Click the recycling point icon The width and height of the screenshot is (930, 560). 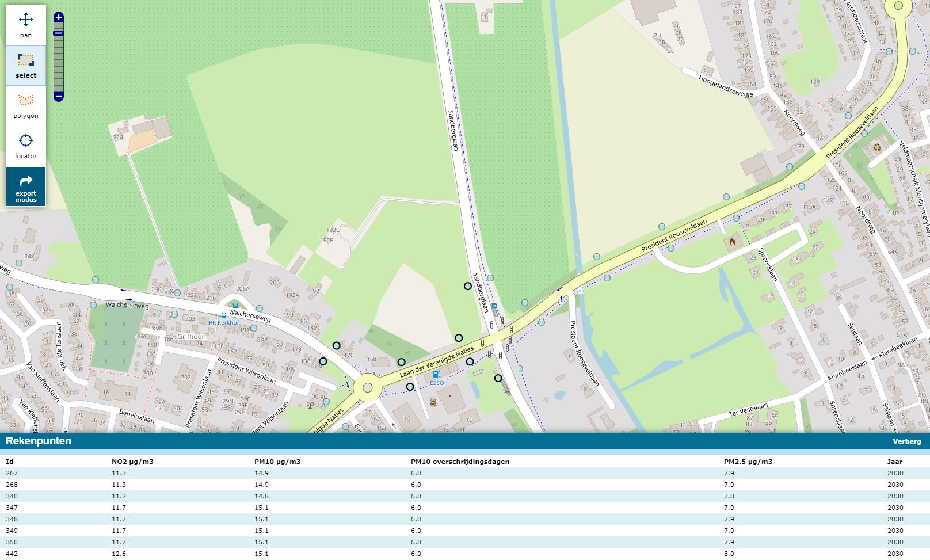coord(877,147)
